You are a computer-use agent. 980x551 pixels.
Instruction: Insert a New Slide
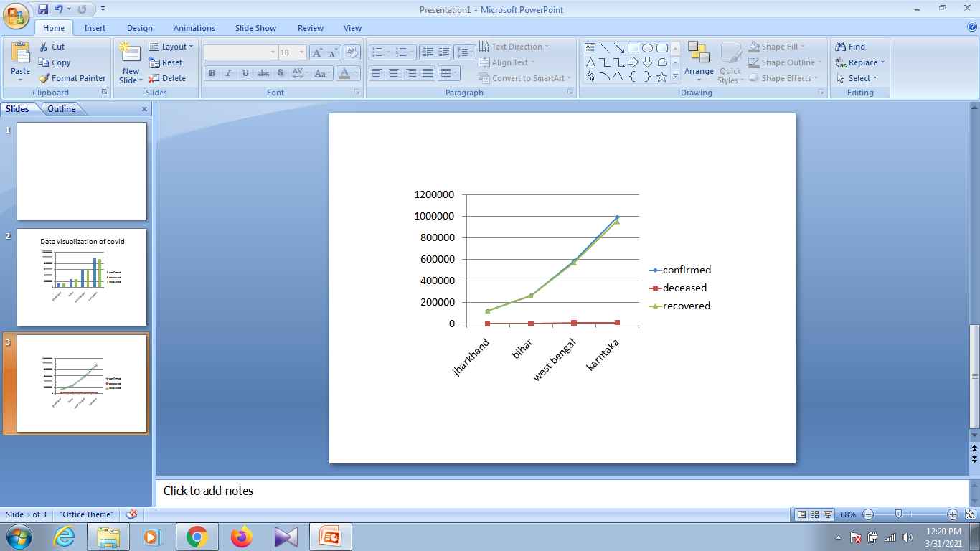point(131,62)
